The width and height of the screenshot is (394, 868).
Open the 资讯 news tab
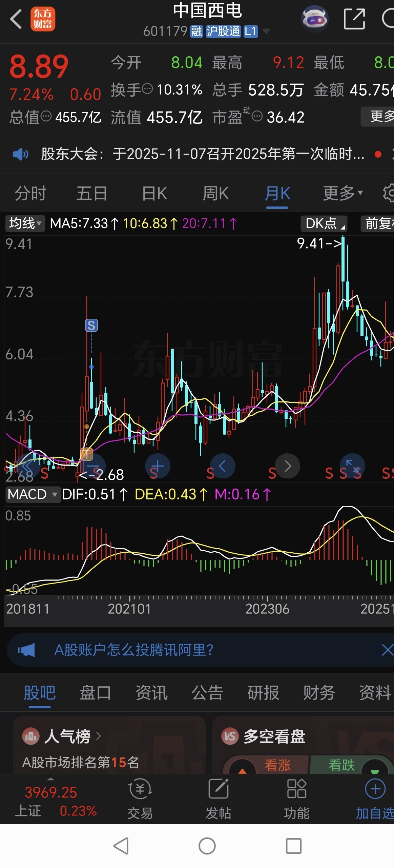(x=151, y=692)
